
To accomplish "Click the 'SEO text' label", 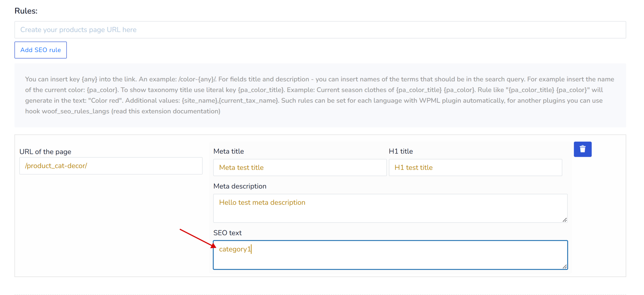I will [227, 233].
